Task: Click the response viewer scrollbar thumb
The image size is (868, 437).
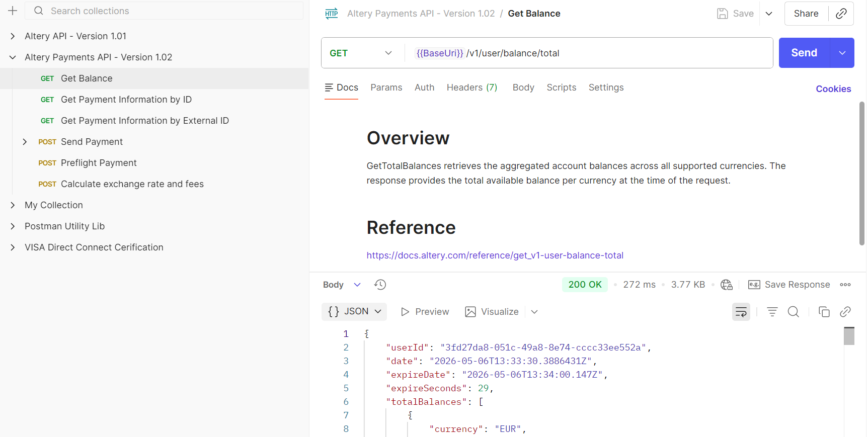Action: [x=849, y=336]
